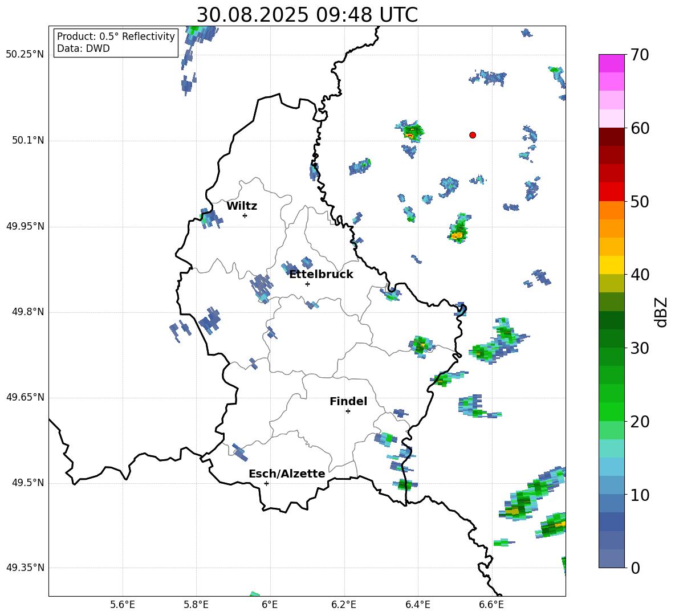Select the Findel city label
This screenshot has width=675, height=616.
(348, 402)
